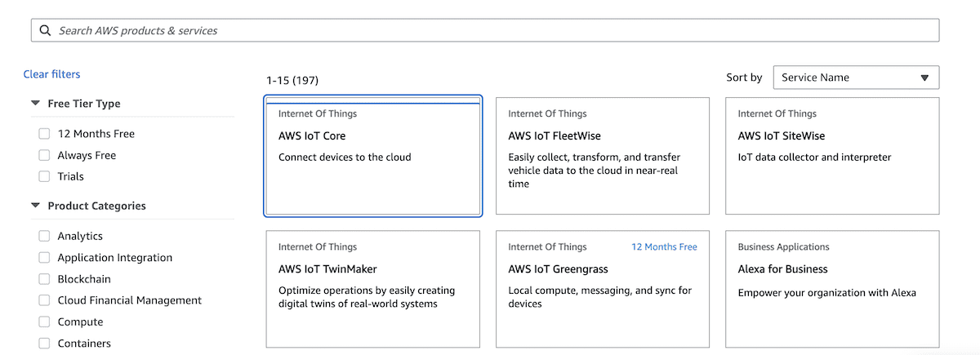Click the Clear filters link
980x355 pixels.
pos(51,74)
